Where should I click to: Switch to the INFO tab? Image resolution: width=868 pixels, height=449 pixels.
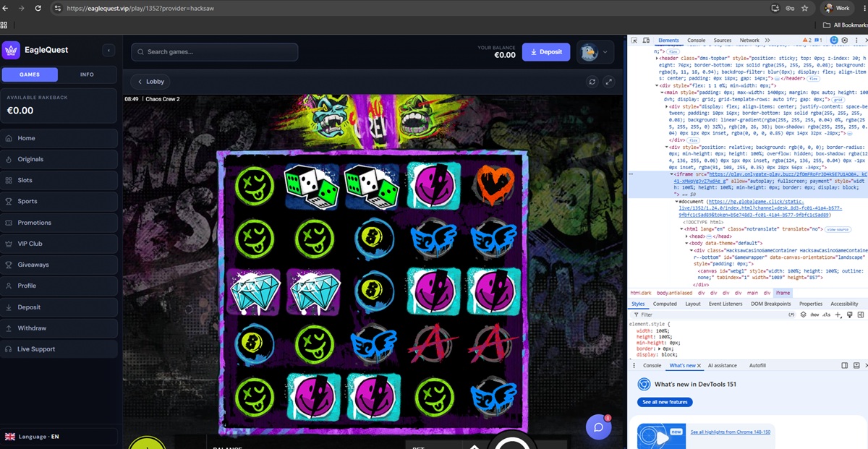[x=87, y=74]
